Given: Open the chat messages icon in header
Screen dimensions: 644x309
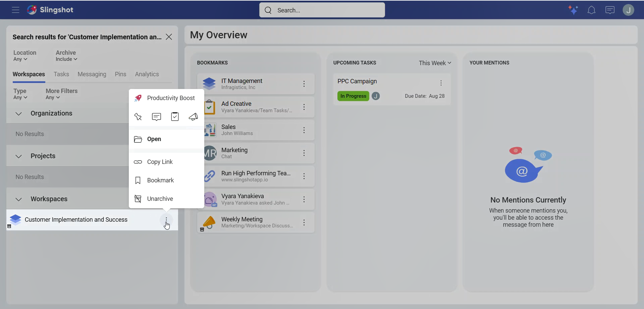Looking at the screenshot, I should 610,10.
